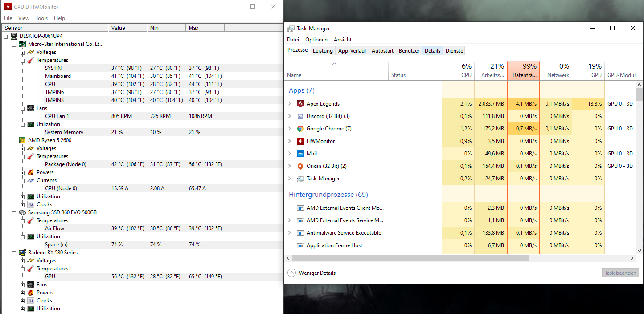The width and height of the screenshot is (644, 314).
Task: Click the Max column header in HWMonitor
Action: tap(205, 28)
